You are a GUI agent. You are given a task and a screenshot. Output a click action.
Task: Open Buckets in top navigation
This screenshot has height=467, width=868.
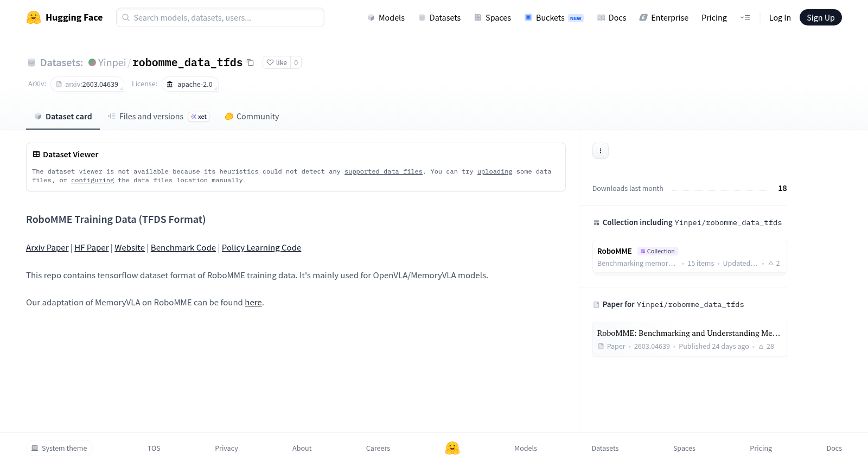point(554,17)
